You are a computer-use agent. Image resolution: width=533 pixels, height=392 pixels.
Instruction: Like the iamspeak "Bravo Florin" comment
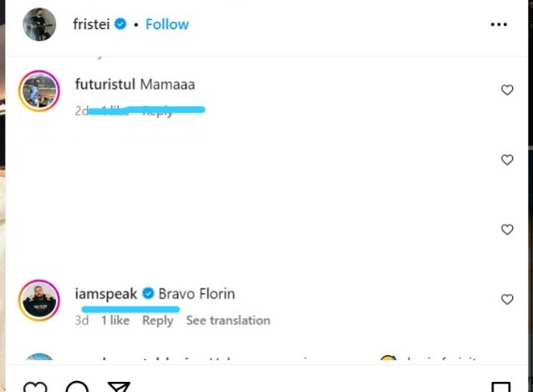[x=507, y=299]
